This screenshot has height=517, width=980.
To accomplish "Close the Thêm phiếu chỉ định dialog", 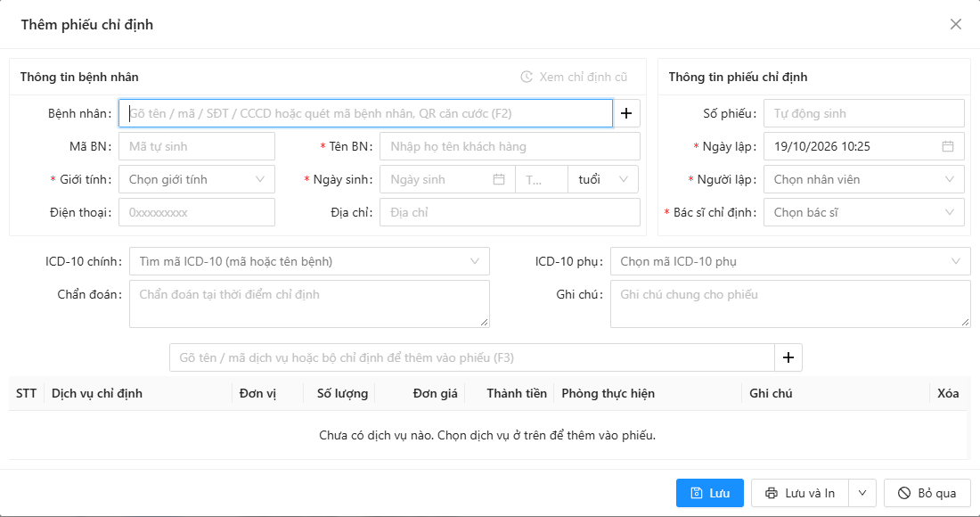I will point(956,24).
